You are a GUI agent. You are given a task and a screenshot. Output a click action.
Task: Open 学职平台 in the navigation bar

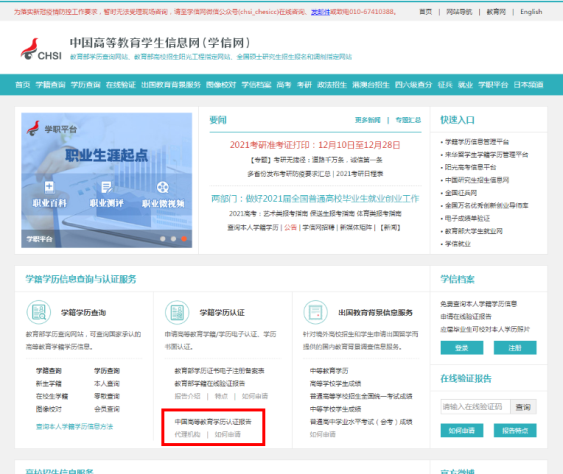(493, 85)
